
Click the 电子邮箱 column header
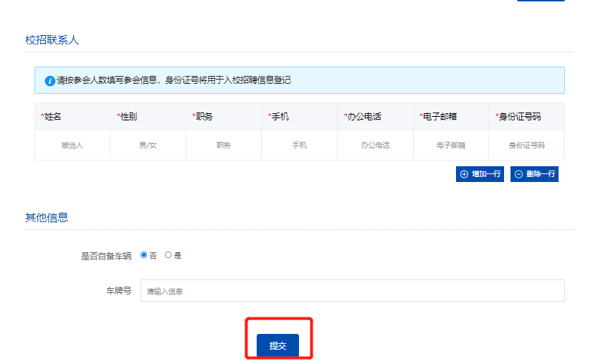[451, 117]
